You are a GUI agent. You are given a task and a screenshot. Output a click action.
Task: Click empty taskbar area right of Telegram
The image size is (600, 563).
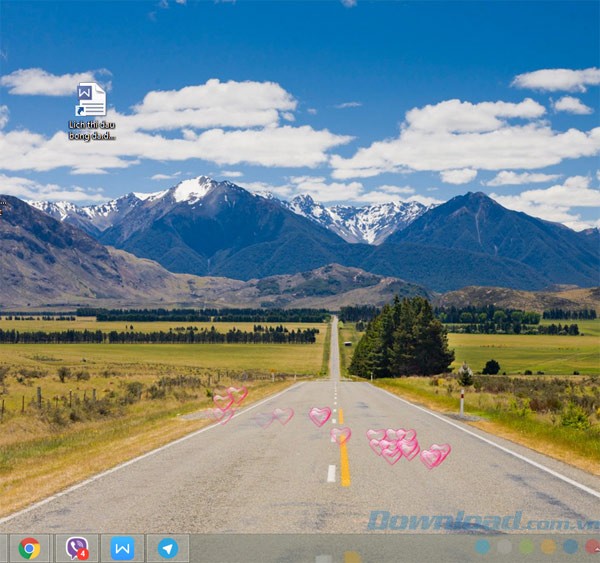(x=320, y=548)
